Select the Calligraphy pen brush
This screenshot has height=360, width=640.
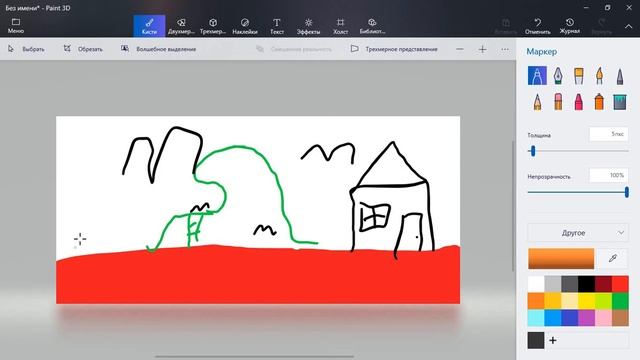558,76
